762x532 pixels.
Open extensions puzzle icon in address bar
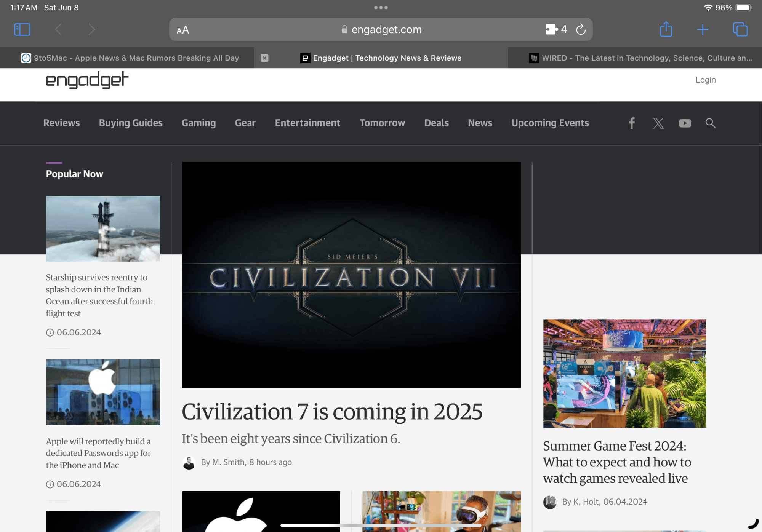coord(551,29)
